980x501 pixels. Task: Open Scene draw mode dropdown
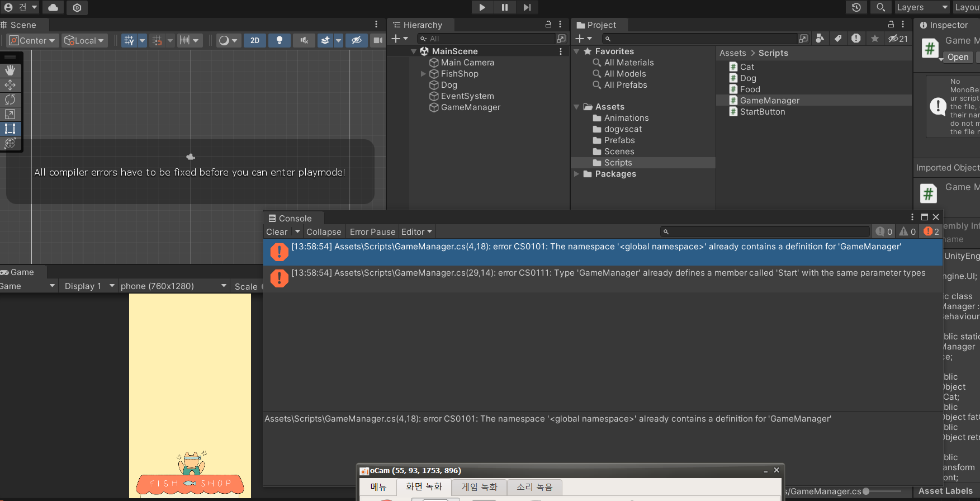(x=228, y=40)
